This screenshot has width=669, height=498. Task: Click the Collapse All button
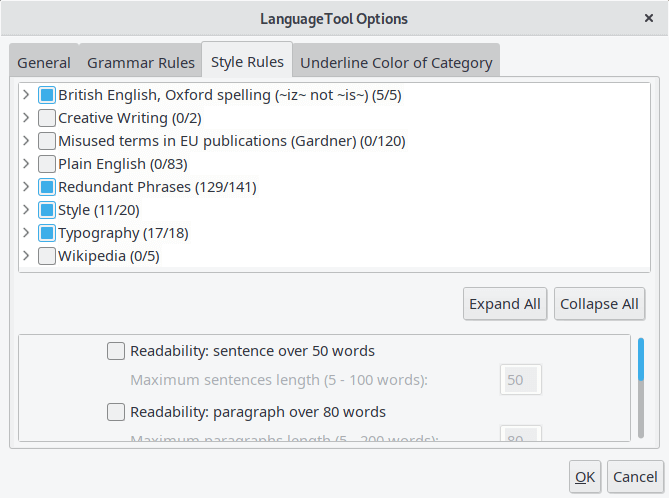point(599,304)
